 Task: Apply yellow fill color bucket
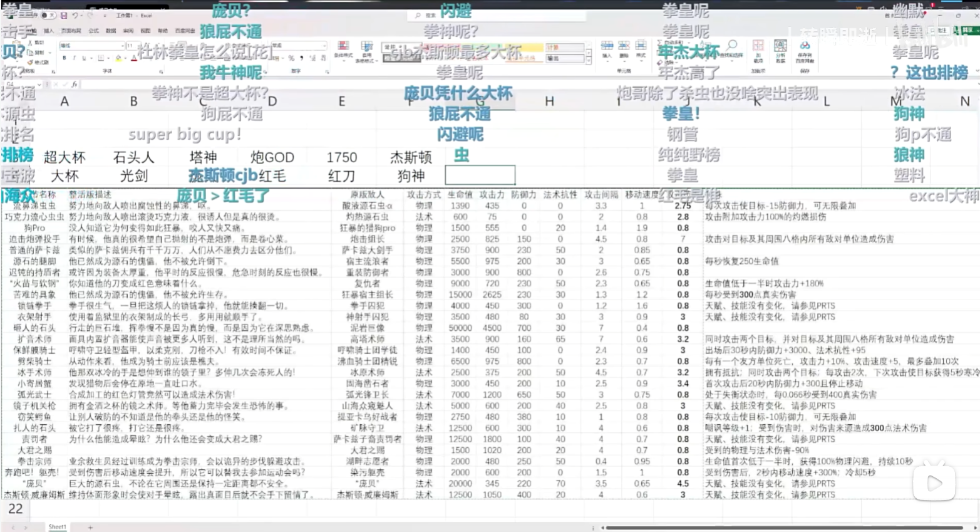[x=118, y=58]
